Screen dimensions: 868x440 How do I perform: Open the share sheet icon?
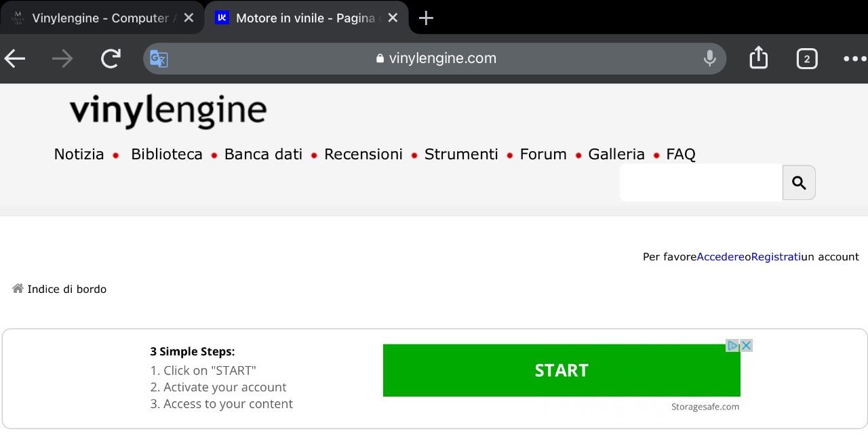[x=759, y=58]
